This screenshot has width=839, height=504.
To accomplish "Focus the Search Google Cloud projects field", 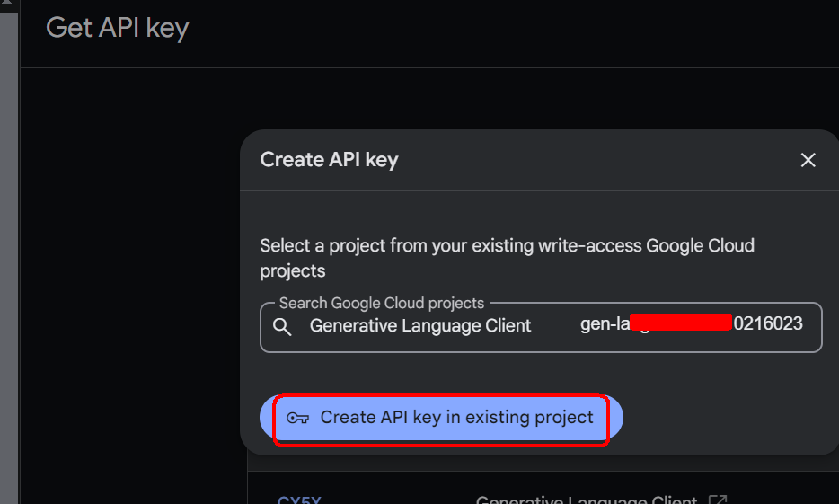I will pyautogui.click(x=541, y=327).
